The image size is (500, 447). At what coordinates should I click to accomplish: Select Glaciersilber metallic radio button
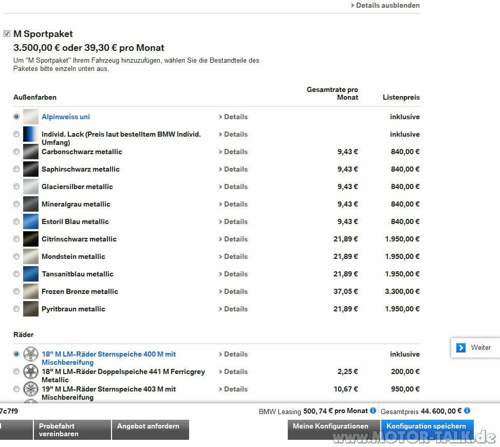16,186
